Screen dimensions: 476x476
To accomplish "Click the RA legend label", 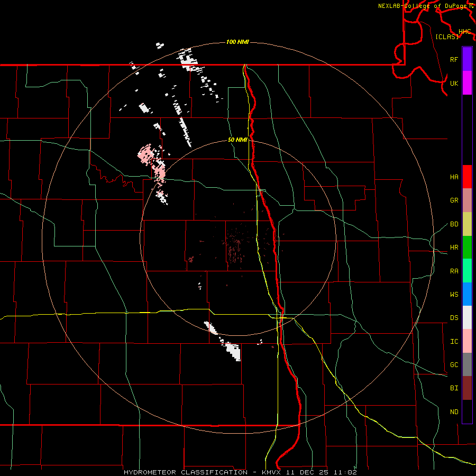I will pyautogui.click(x=454, y=271).
